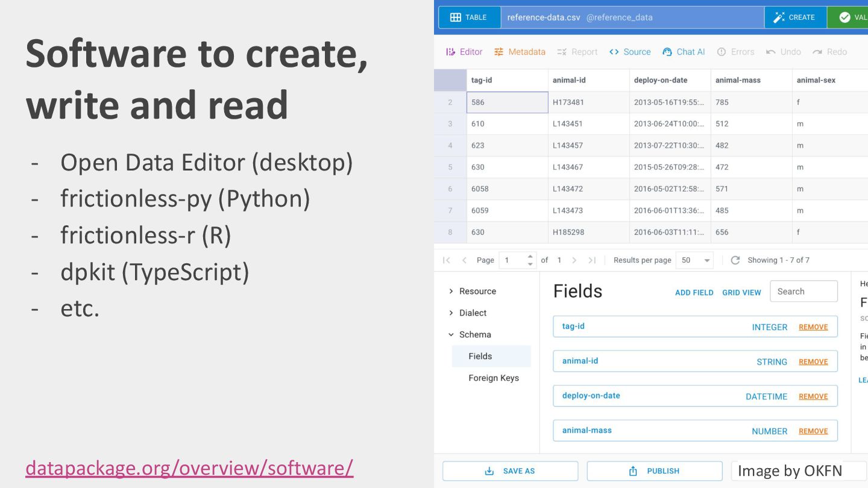
Task: Select cell with animal-mass 785
Action: point(752,102)
